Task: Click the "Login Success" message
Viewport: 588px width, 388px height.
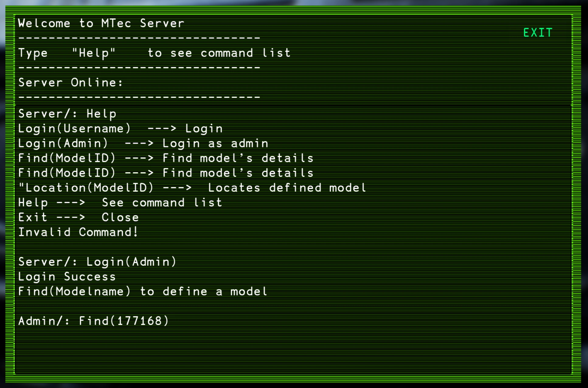Action: coord(67,277)
